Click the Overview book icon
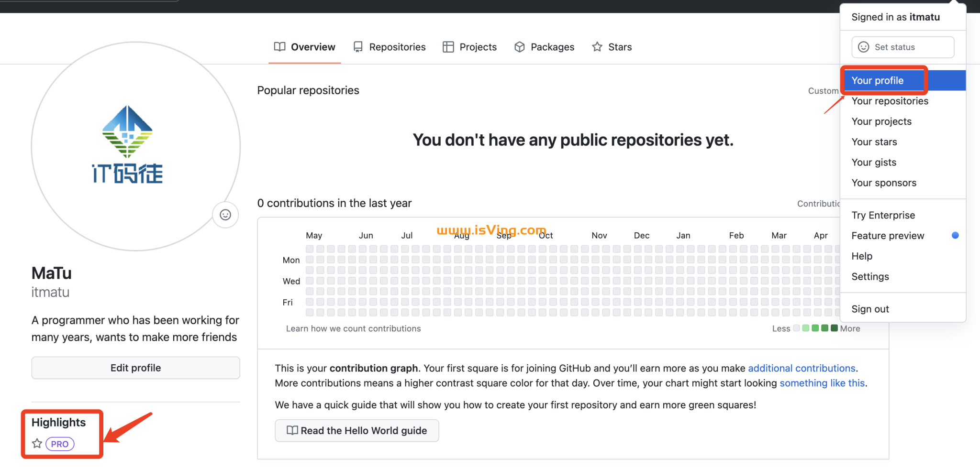This screenshot has height=469, width=980. click(279, 46)
